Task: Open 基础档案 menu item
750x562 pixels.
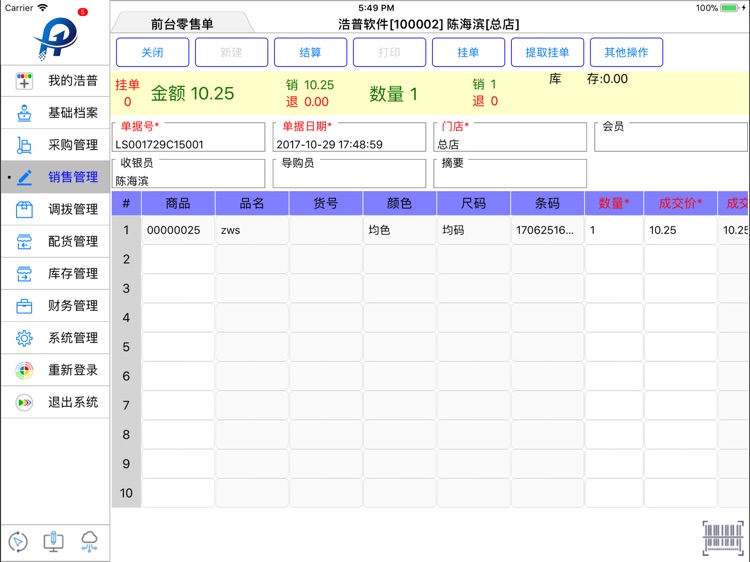Action: pos(55,113)
